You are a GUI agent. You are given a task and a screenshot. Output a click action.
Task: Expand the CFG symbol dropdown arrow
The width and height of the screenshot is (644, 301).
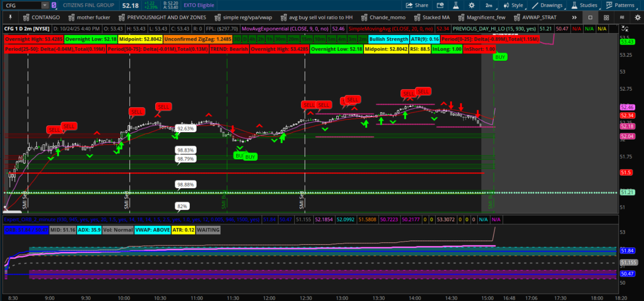45,5
